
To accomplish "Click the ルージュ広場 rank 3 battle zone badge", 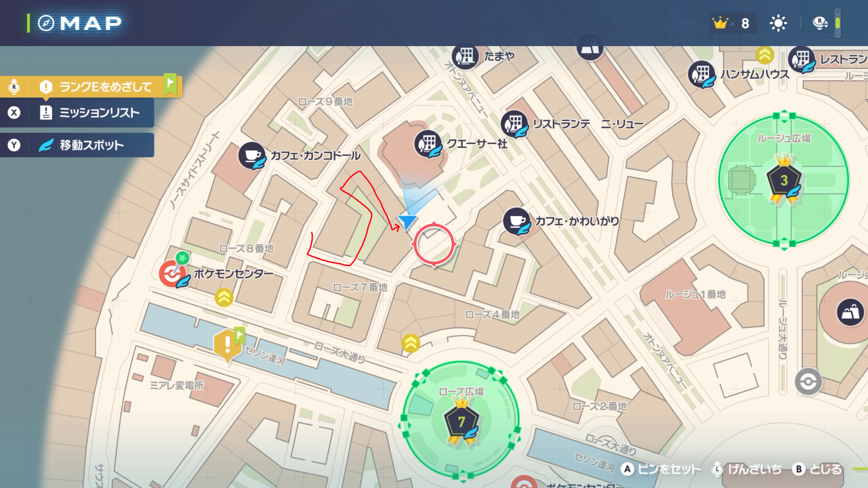I will coord(784,179).
